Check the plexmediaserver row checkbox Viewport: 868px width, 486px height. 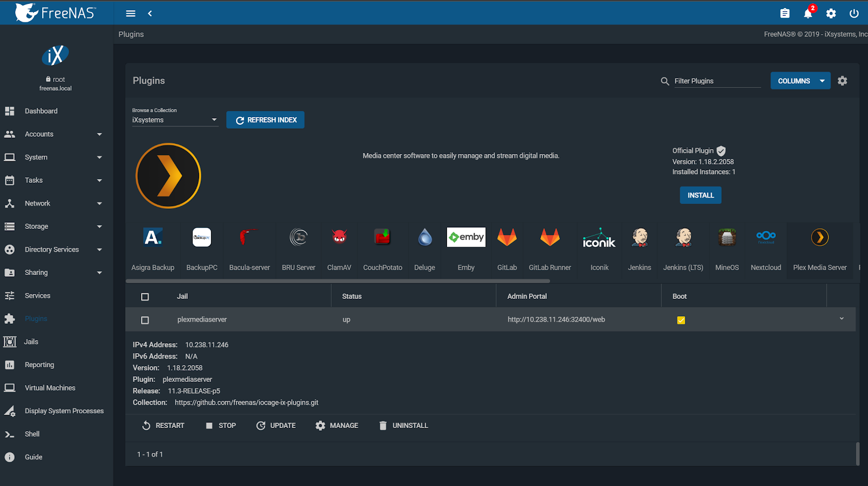[x=145, y=320]
